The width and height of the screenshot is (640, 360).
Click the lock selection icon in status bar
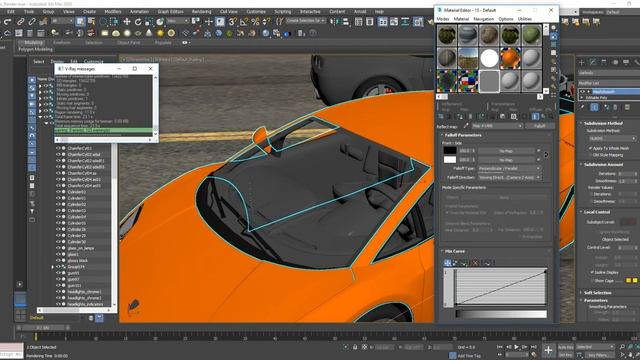point(355,347)
